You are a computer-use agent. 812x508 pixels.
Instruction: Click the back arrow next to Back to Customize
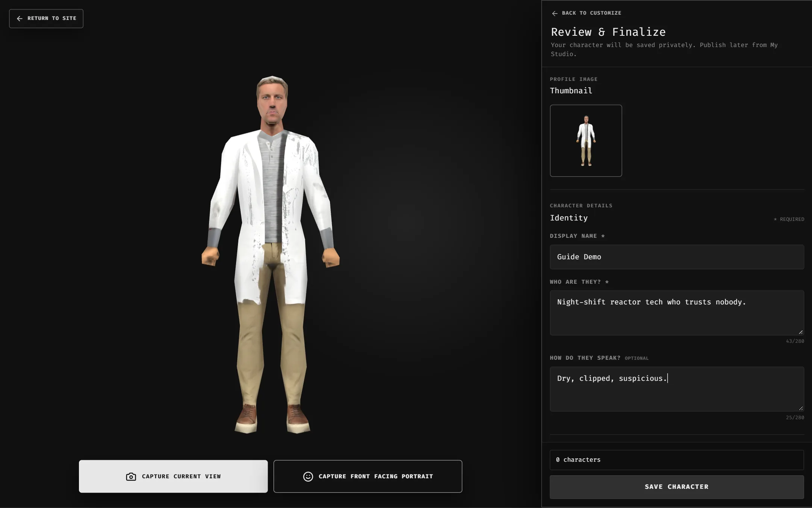tap(554, 13)
